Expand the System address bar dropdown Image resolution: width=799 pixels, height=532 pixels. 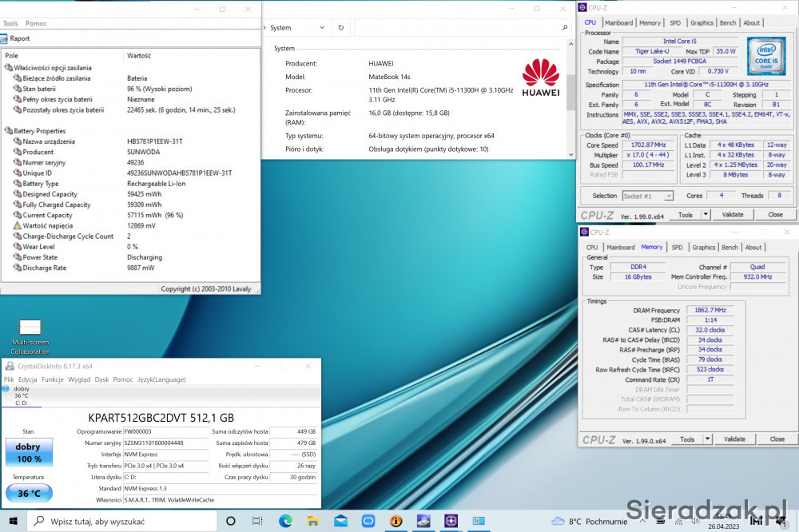[x=322, y=27]
